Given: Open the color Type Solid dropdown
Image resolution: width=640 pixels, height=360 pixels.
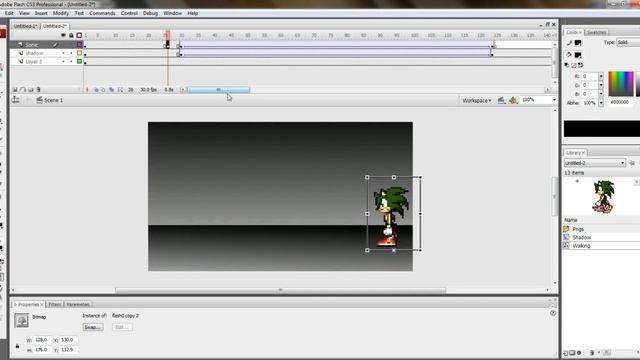Looking at the screenshot, I should [x=628, y=42].
